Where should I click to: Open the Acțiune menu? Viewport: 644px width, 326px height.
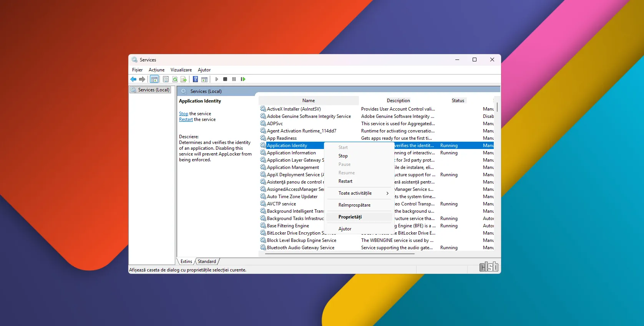coord(156,70)
